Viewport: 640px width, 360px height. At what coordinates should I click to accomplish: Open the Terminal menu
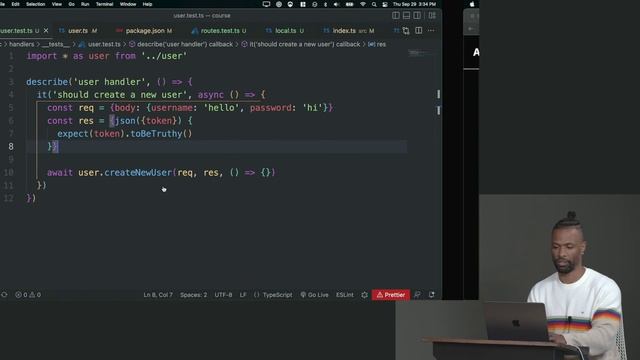tap(104, 4)
